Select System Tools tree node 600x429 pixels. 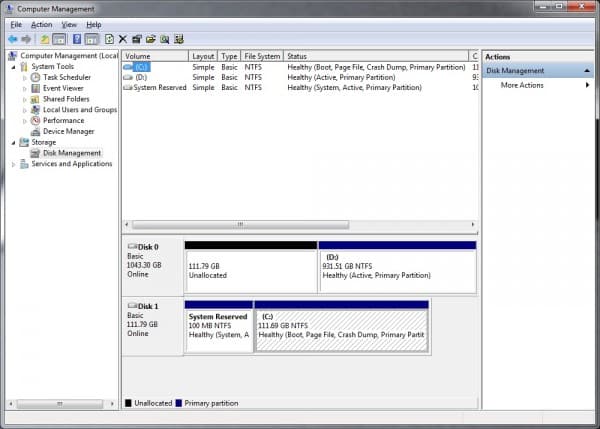coord(52,67)
